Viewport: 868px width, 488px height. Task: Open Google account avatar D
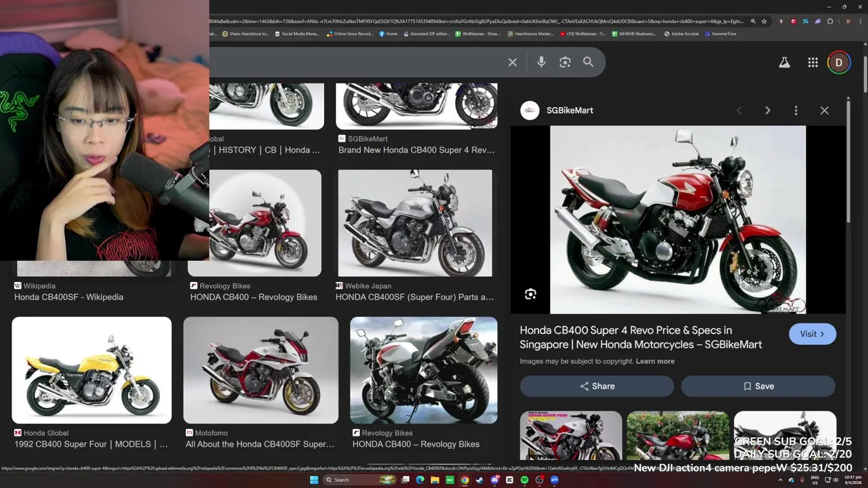tap(839, 62)
